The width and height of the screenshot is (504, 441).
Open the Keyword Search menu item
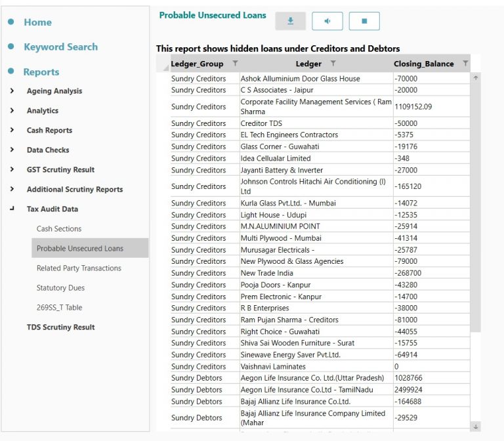(60, 47)
